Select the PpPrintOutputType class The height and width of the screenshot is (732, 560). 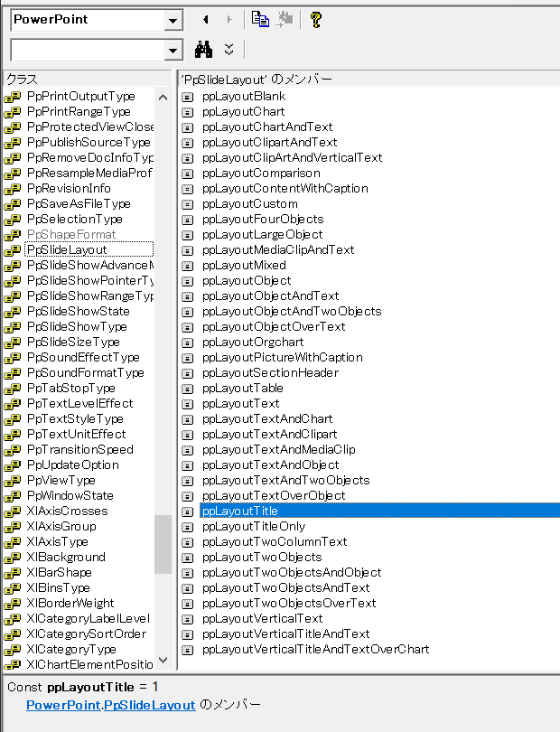coord(81,96)
